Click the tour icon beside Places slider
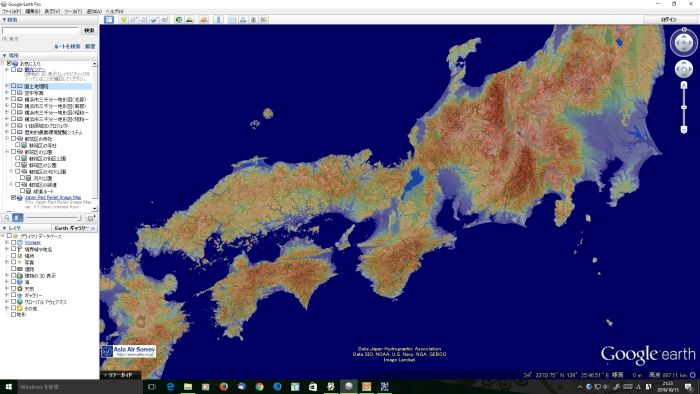Screen dimensions: 700x394 [91, 218]
